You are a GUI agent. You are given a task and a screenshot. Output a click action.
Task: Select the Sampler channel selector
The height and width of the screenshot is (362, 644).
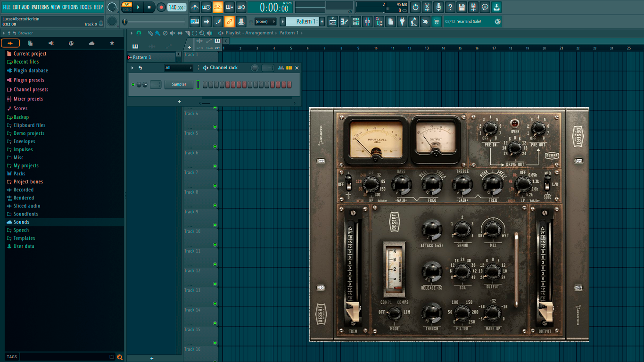pos(198,84)
